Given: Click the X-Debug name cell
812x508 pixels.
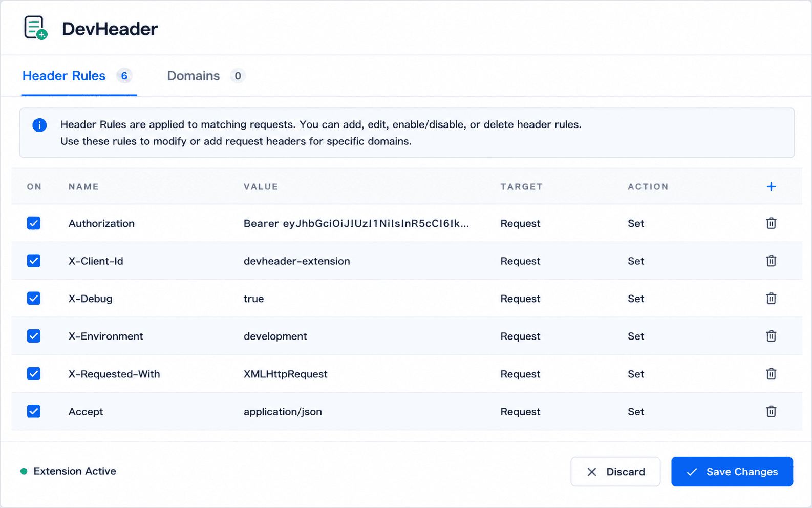Looking at the screenshot, I should coord(90,299).
